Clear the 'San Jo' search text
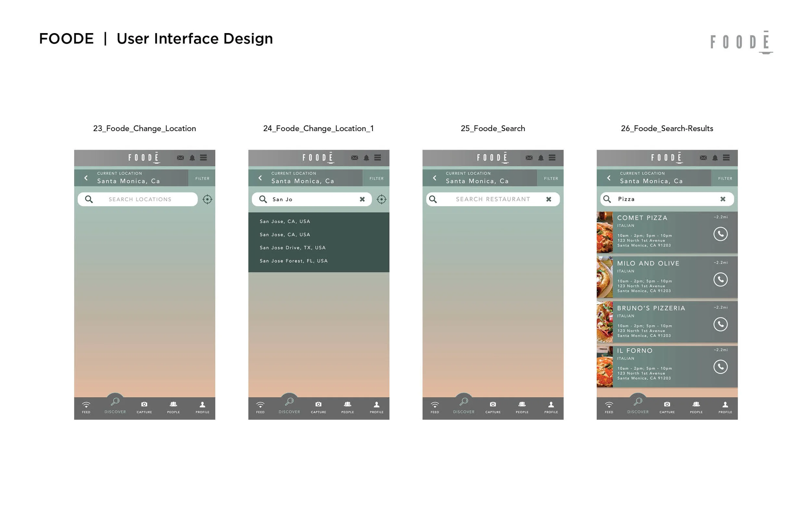Screen dimensions: 812x525 [x=362, y=199]
